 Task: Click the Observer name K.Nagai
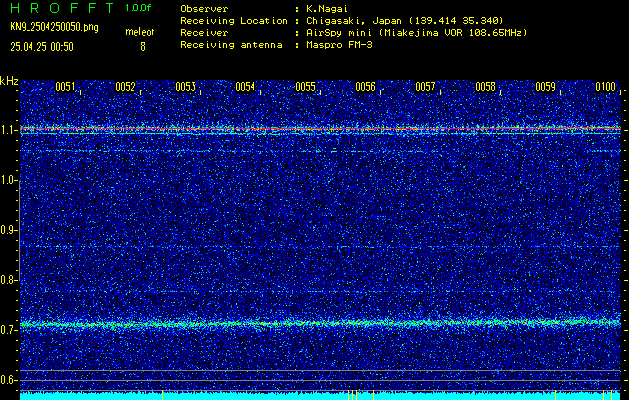328,9
